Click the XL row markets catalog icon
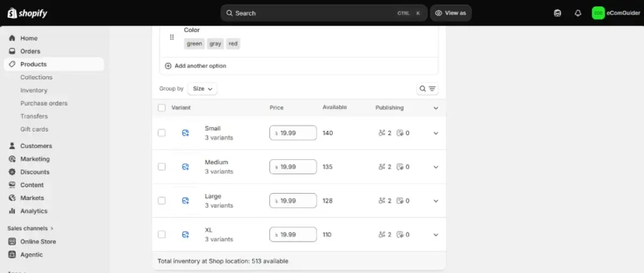Image resolution: width=644 pixels, height=273 pixels. coord(400,235)
